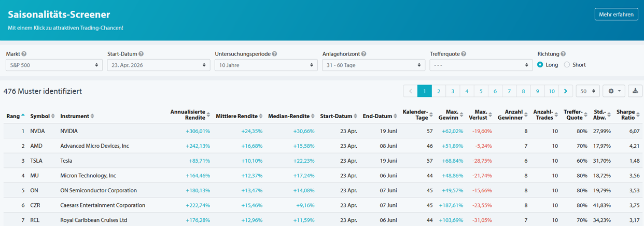Screen dimensions: 644x226
Task: Select pagination page 1
Action: [424, 91]
